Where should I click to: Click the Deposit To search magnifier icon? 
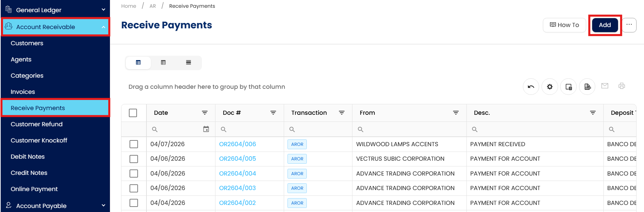pyautogui.click(x=612, y=129)
